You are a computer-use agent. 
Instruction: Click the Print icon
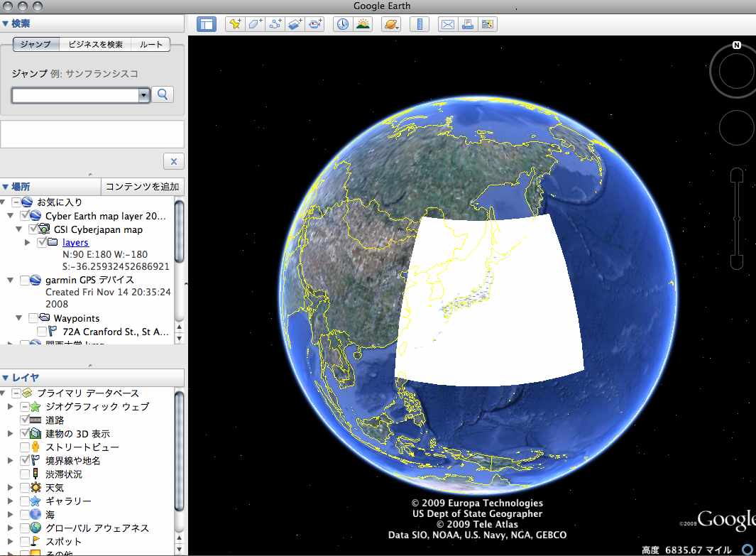pyautogui.click(x=468, y=24)
